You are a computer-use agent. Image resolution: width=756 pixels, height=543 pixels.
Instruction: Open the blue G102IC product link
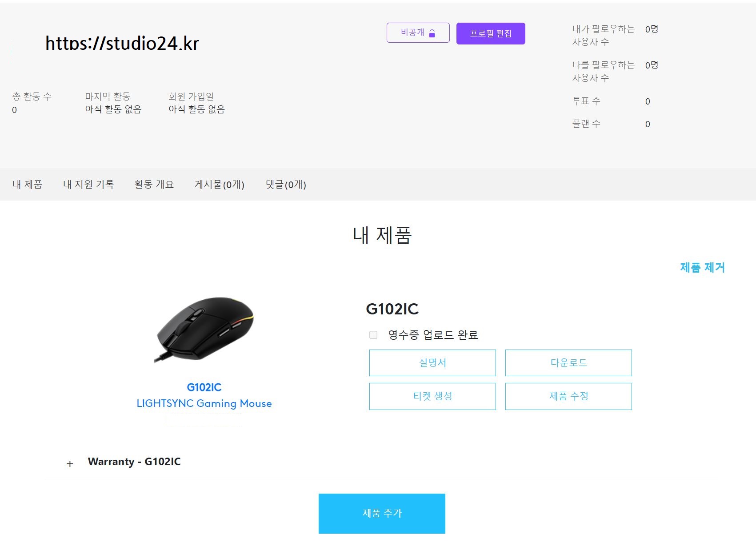[x=204, y=387]
